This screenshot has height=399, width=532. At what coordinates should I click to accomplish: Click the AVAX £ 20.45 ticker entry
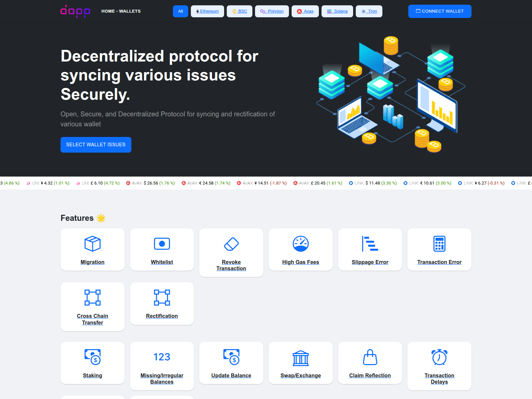click(318, 183)
